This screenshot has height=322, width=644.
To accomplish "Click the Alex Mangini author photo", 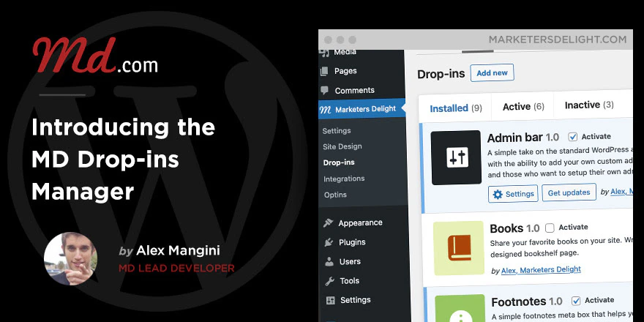I will pyautogui.click(x=71, y=258).
